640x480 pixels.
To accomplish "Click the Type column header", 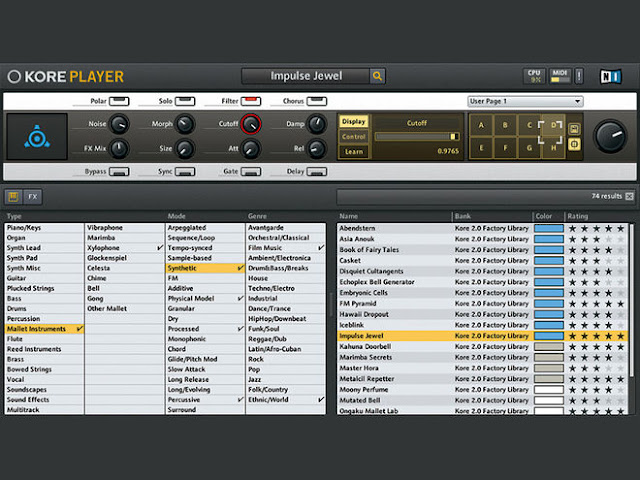I will click(x=14, y=216).
